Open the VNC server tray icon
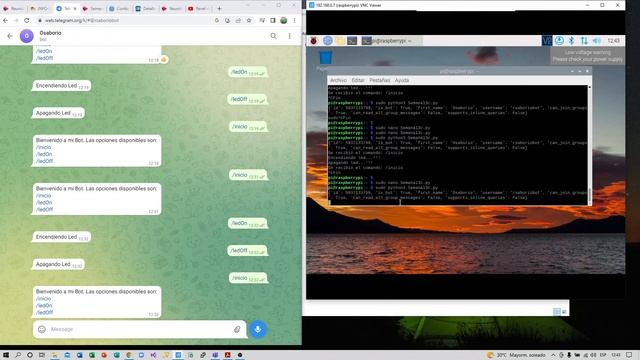Image resolution: width=640 pixels, height=360 pixels. point(547,40)
